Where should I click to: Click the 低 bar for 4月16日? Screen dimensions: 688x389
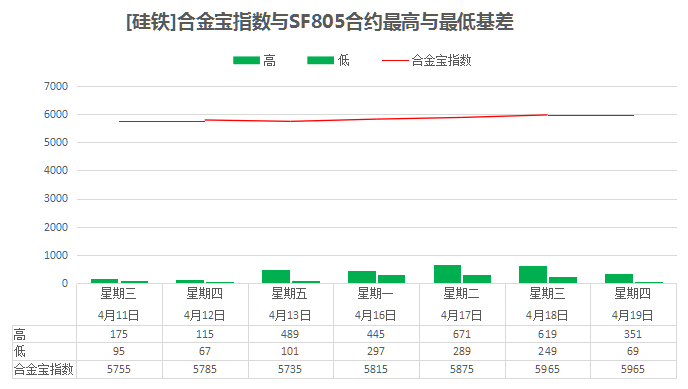coord(391,279)
